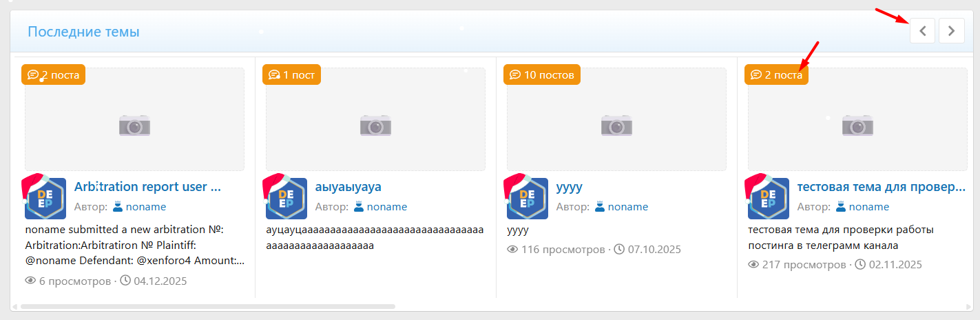This screenshot has height=320, width=980.
Task: Click avatar next to the 'аыуаыуауа' topic
Action: point(286,199)
